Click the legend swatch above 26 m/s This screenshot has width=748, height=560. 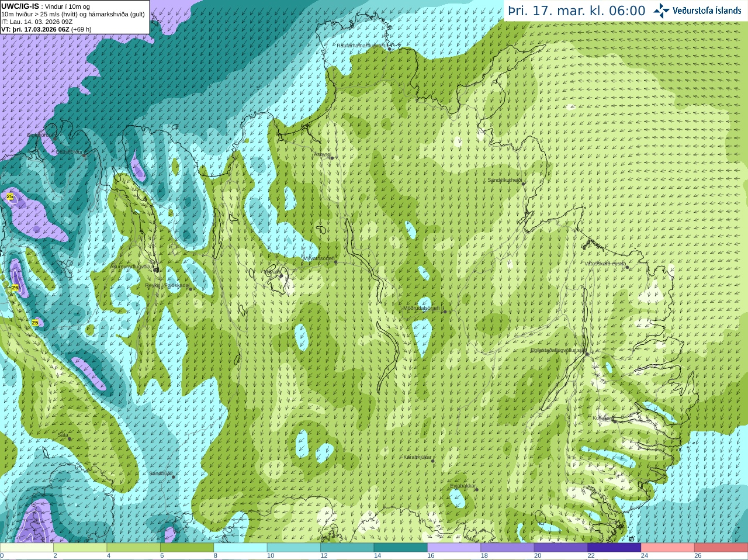click(721, 548)
